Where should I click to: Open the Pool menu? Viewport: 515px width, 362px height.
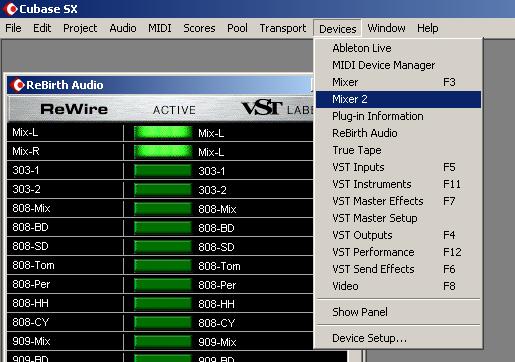(237, 28)
